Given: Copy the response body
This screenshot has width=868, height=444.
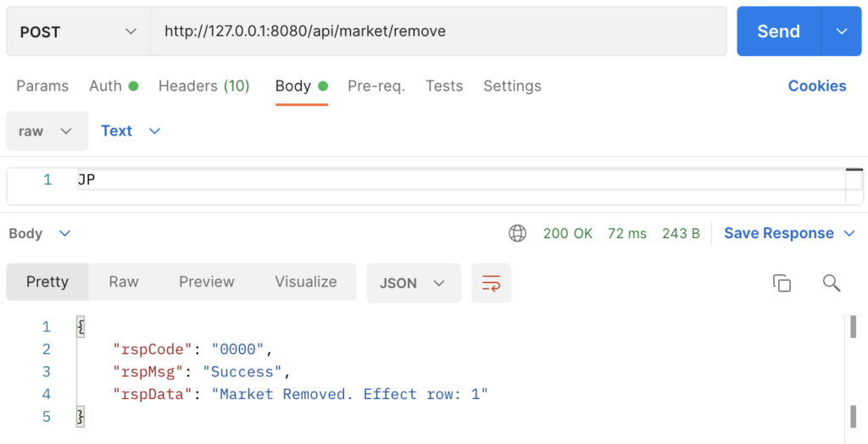Looking at the screenshot, I should click(782, 283).
